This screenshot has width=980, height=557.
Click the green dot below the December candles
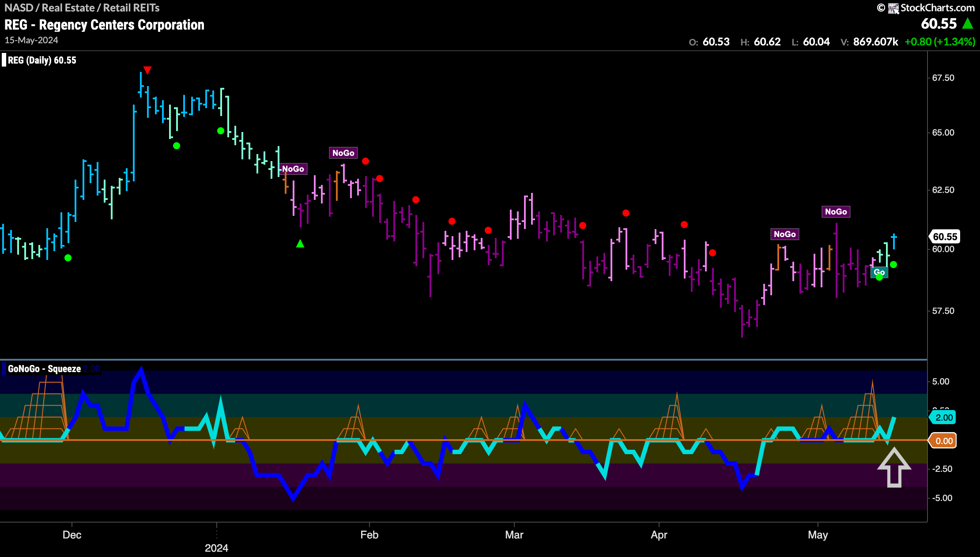click(68, 257)
